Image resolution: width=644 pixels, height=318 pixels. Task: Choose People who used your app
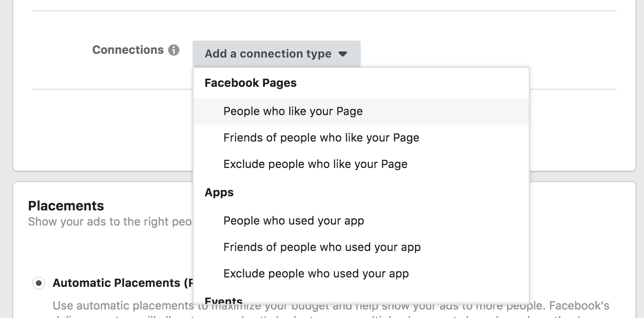point(361,221)
